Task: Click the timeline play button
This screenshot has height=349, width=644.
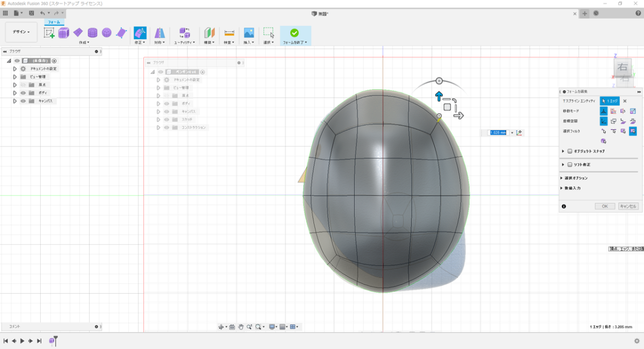Action: point(22,341)
